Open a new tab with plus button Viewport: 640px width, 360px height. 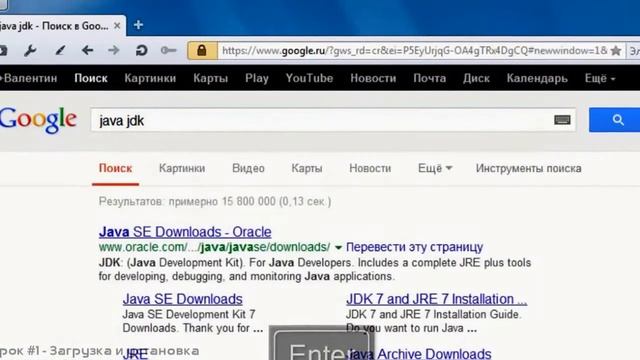tap(138, 25)
